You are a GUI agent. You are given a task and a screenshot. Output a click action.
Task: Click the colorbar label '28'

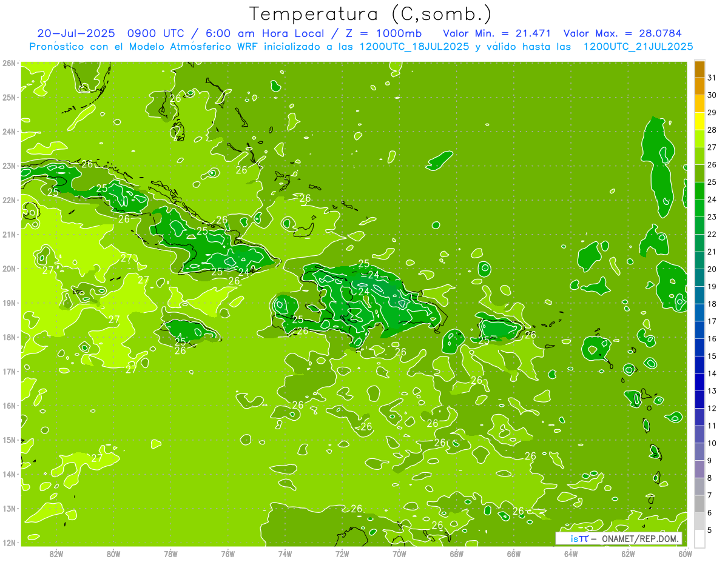click(x=712, y=130)
